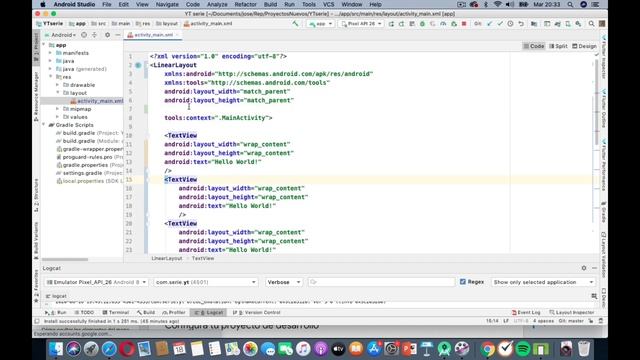Open the Navigate menu
640x360 pixels.
click(167, 4)
